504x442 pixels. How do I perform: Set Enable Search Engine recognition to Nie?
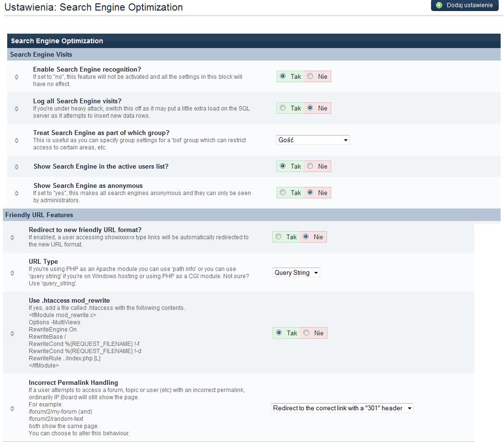click(x=310, y=76)
